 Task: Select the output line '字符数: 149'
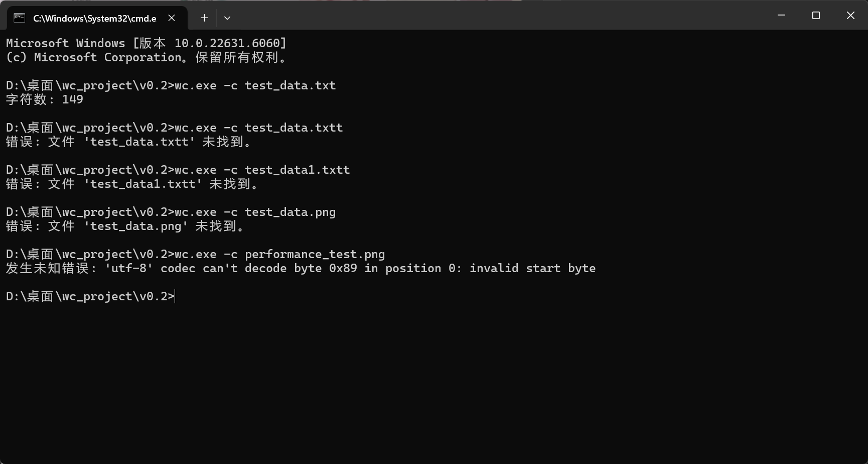44,99
